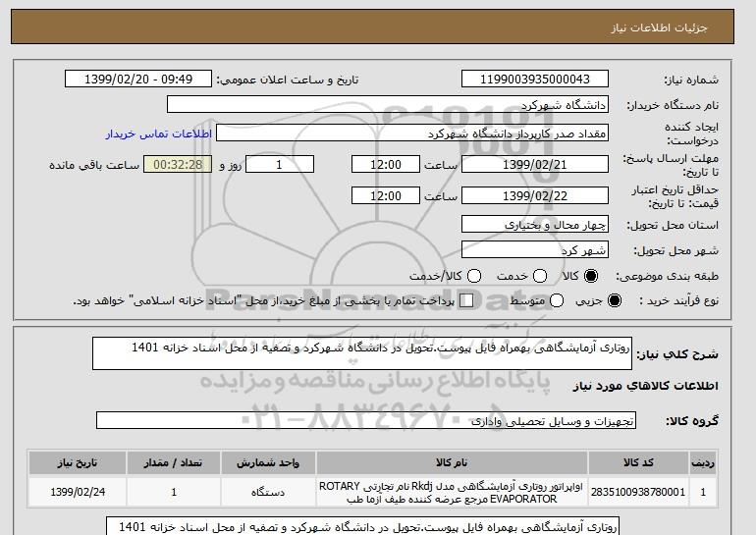Click the کد کالا column header
756x535 pixels.
pos(638,462)
